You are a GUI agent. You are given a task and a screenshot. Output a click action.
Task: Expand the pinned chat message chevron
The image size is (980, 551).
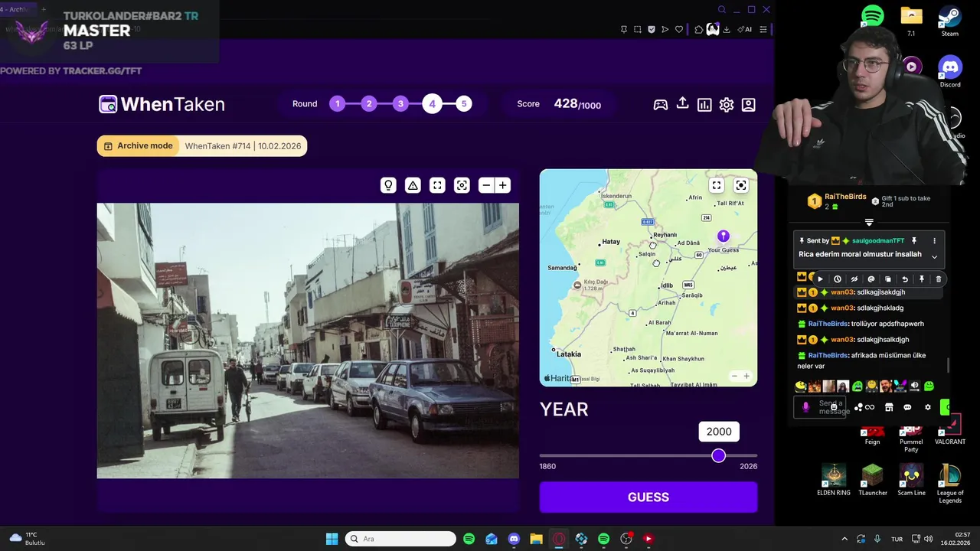(934, 256)
